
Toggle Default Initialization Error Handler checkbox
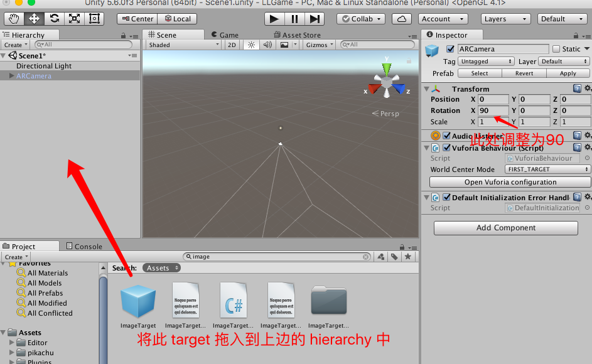pos(446,197)
